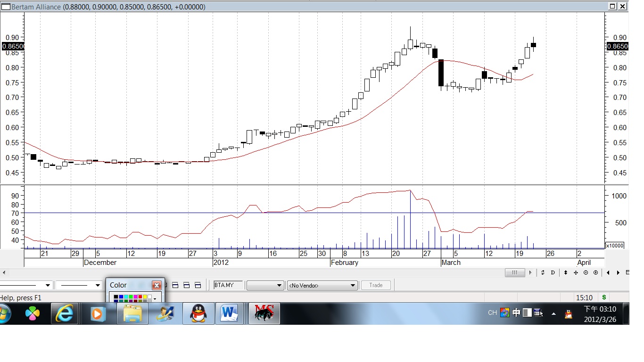The height and width of the screenshot is (362, 644).
Task: Close the Color popup
Action: pyautogui.click(x=157, y=285)
